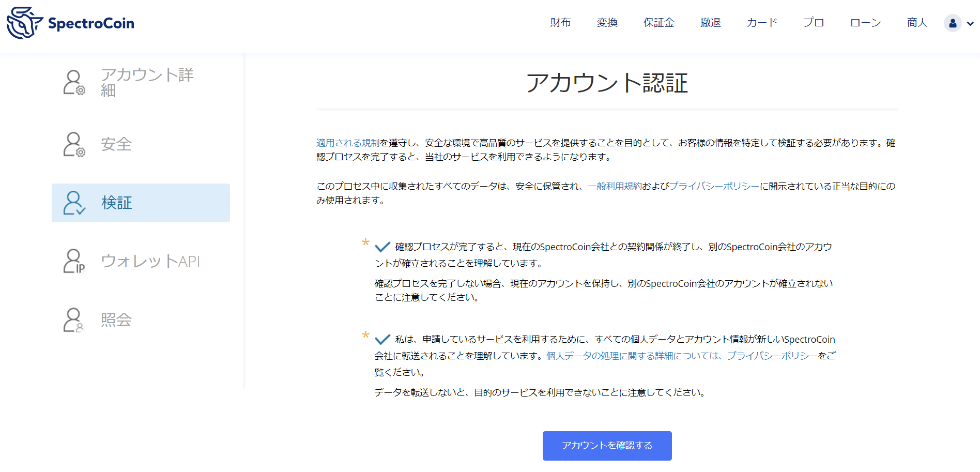Follow the 適用される規制 link
This screenshot has width=980, height=472.
[x=348, y=143]
